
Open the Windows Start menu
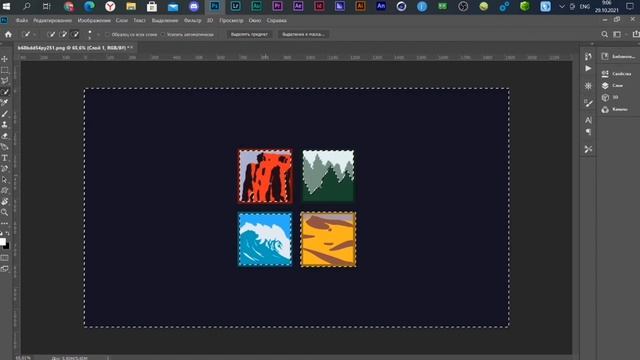point(7,7)
